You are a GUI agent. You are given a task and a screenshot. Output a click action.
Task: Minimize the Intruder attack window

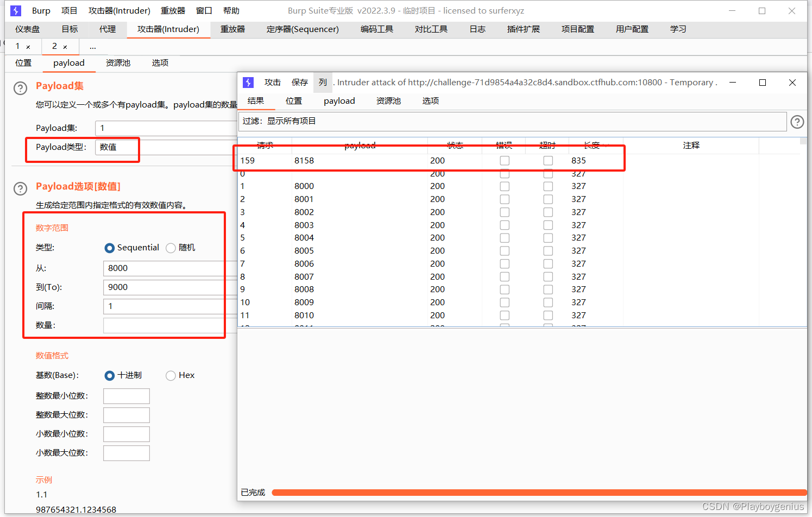coord(733,83)
